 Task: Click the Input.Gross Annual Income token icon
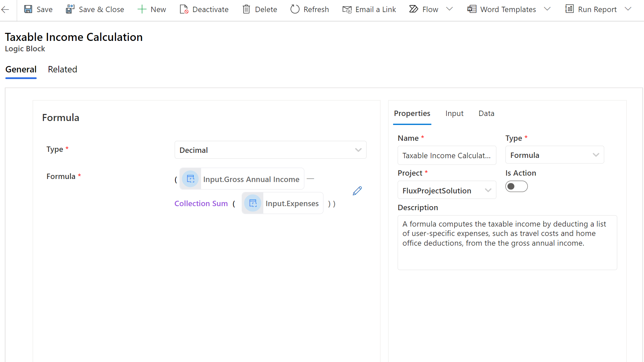[191, 179]
